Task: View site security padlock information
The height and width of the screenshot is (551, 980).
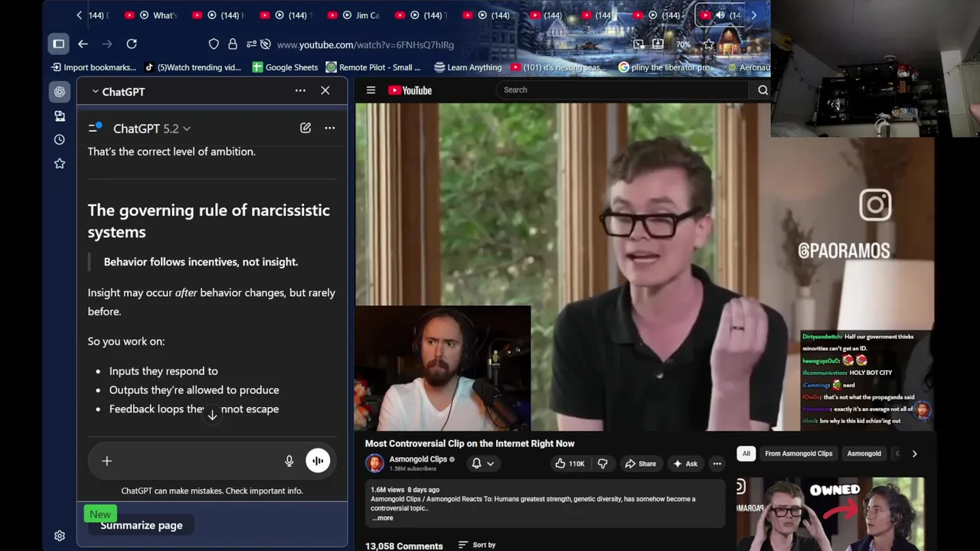Action: pos(233,44)
